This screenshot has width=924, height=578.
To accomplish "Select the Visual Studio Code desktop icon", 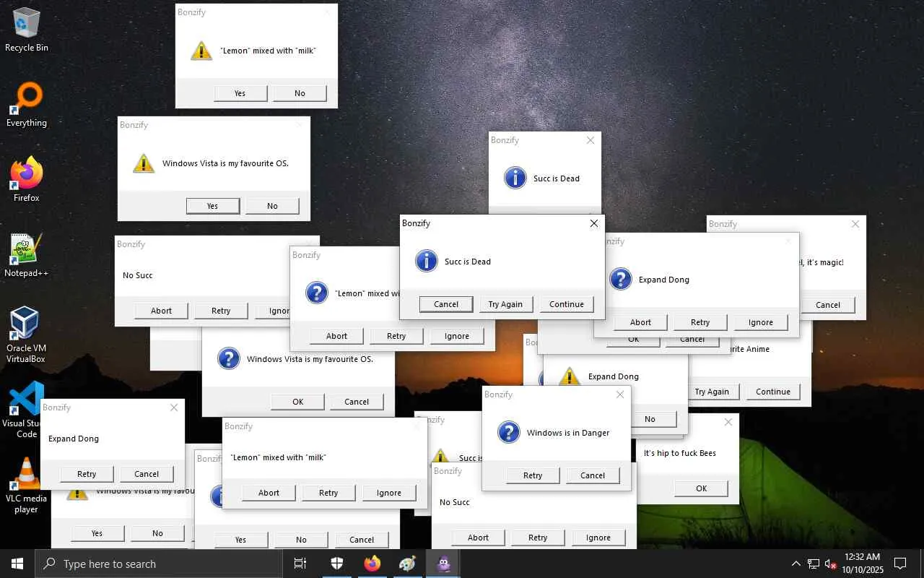I will [26, 410].
